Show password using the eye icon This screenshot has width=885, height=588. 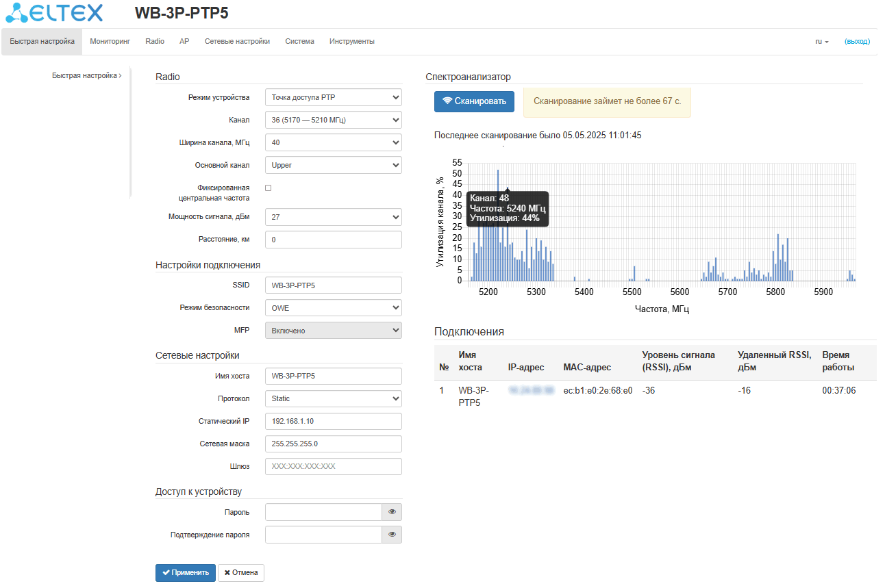click(x=392, y=512)
